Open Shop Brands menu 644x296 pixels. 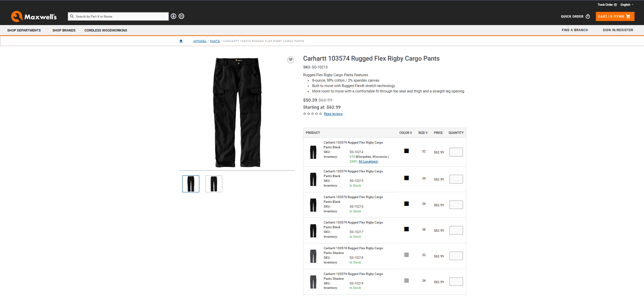tap(64, 30)
